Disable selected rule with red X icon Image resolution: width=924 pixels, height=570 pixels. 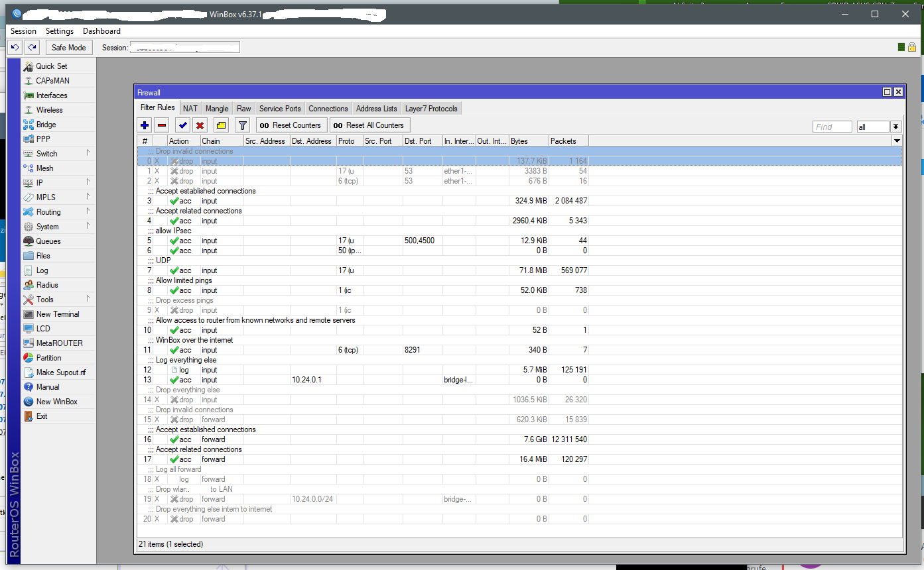pyautogui.click(x=200, y=125)
